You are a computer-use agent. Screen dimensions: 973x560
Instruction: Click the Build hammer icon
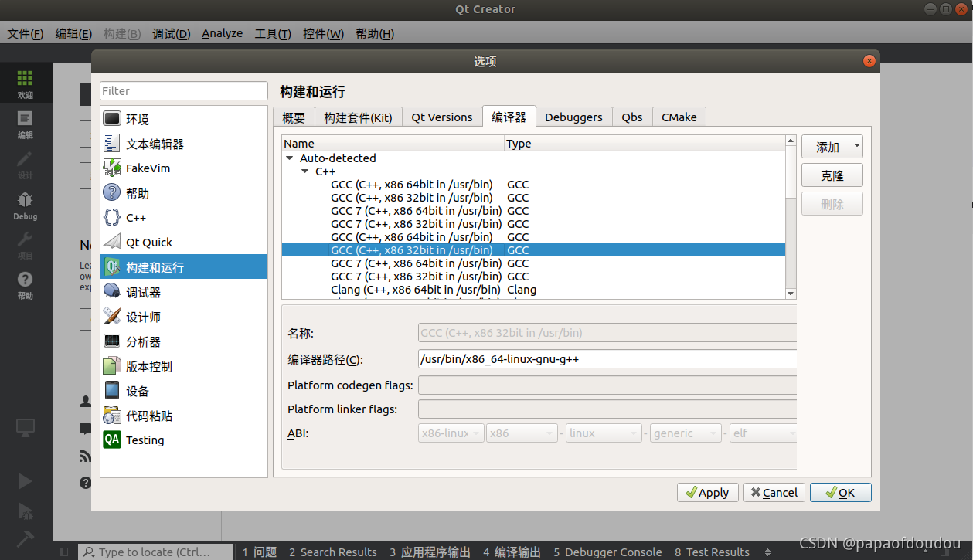25,538
